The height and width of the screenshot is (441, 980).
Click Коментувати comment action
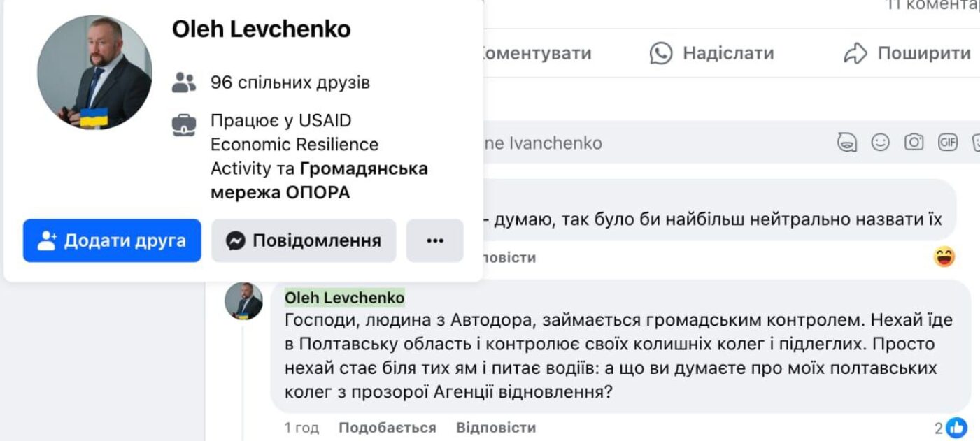pos(535,53)
